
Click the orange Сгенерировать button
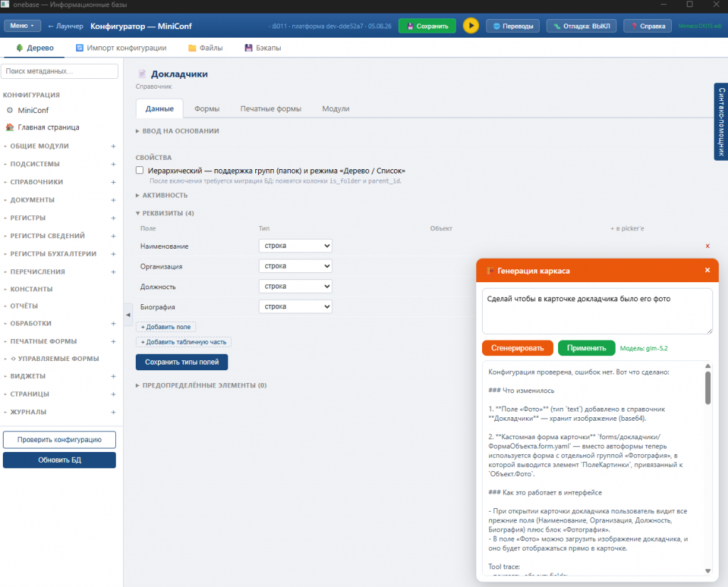[x=518, y=348]
